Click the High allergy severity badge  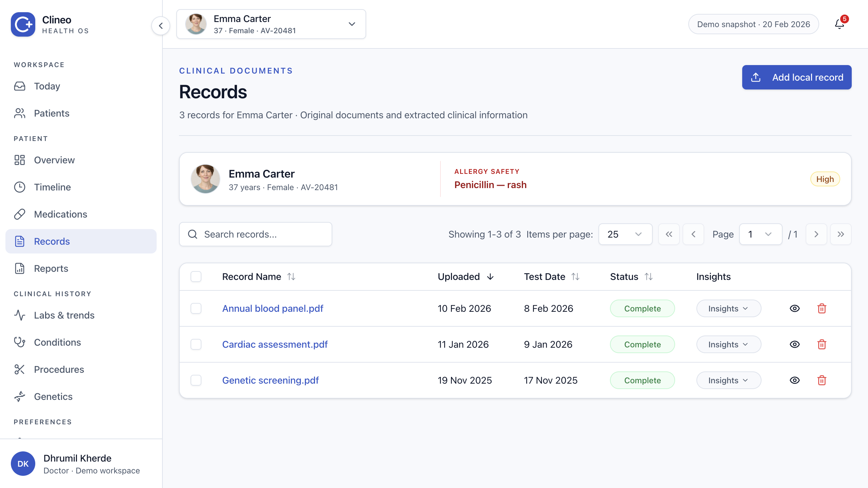click(x=825, y=179)
